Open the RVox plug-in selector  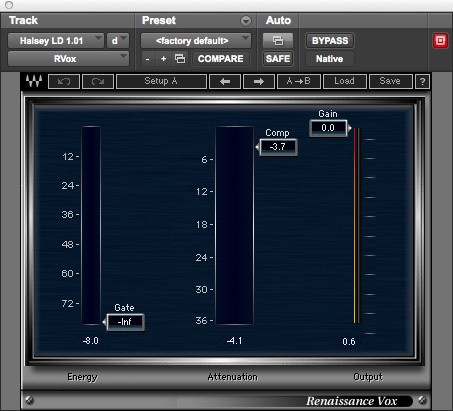click(68, 59)
